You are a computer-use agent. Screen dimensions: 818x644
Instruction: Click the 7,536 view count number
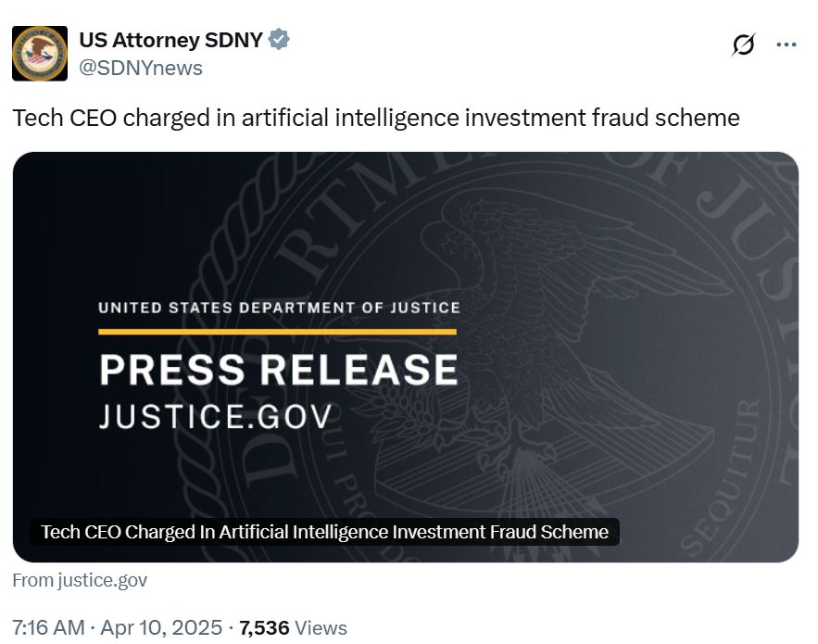[264, 627]
